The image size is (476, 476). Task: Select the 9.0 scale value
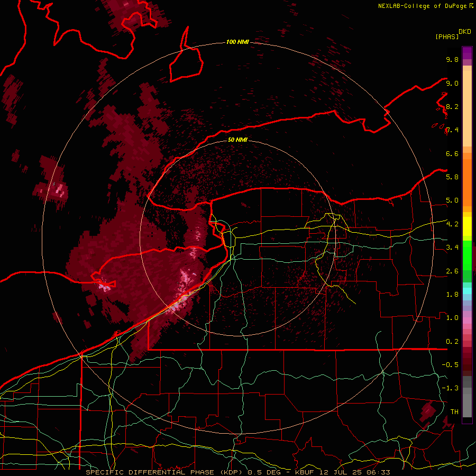pyautogui.click(x=452, y=83)
